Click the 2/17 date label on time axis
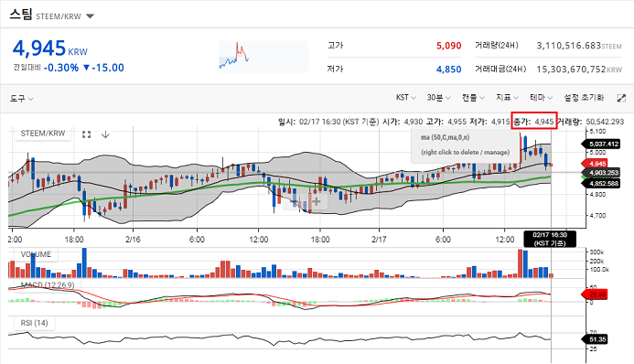 379,240
